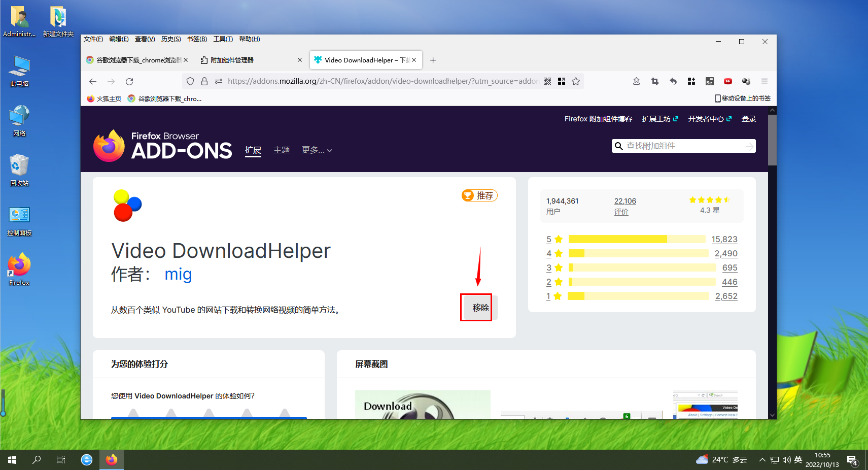Click the browser back arrow

point(92,81)
